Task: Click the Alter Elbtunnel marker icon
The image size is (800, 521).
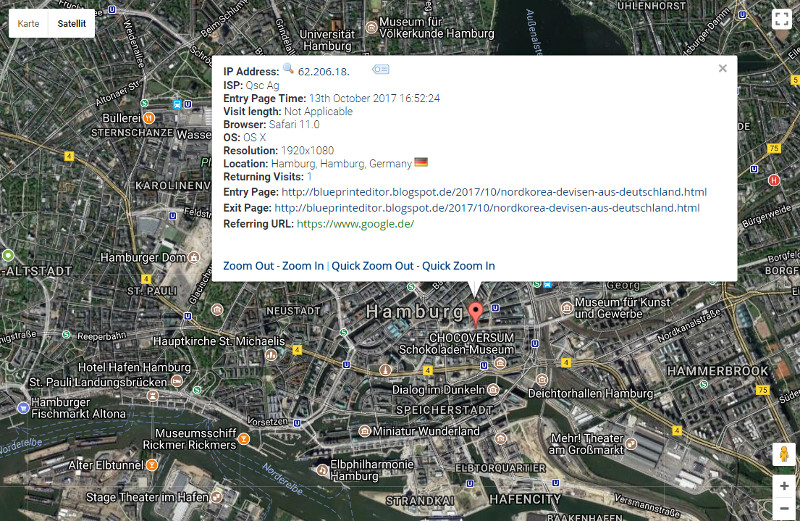Action: [x=152, y=465]
